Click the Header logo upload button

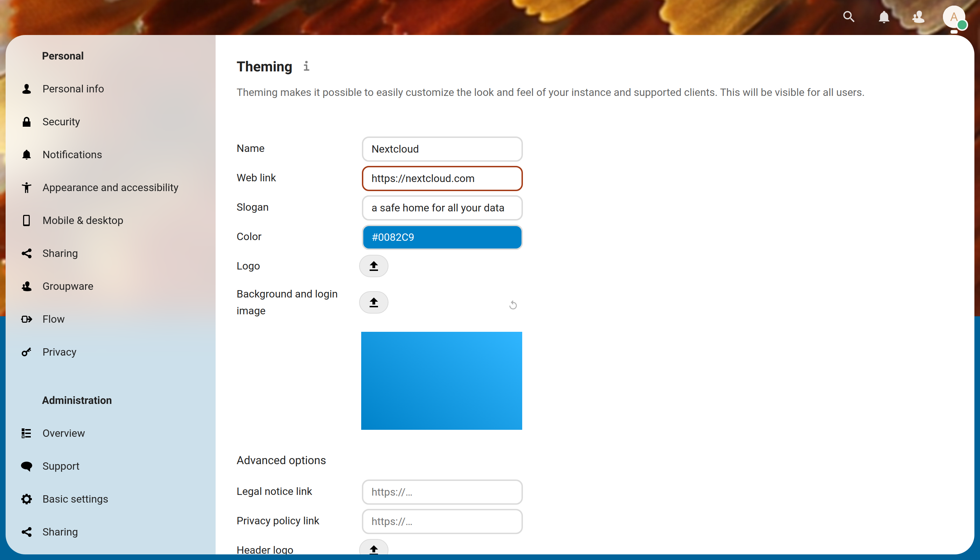[373, 548]
